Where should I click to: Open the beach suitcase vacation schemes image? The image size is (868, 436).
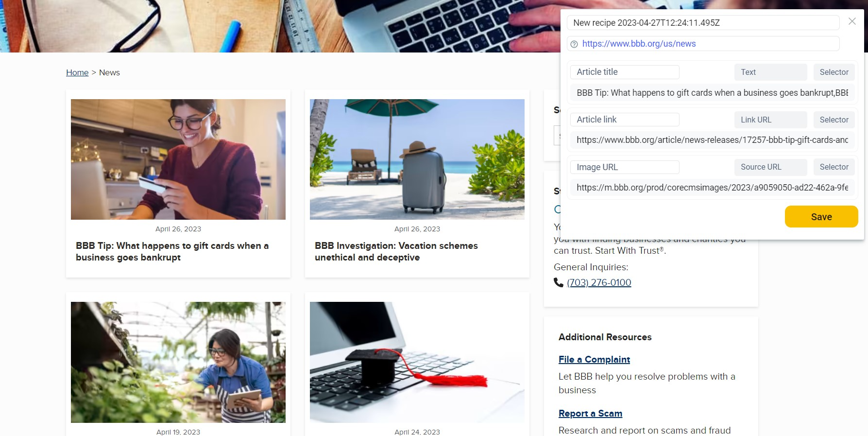pos(417,159)
